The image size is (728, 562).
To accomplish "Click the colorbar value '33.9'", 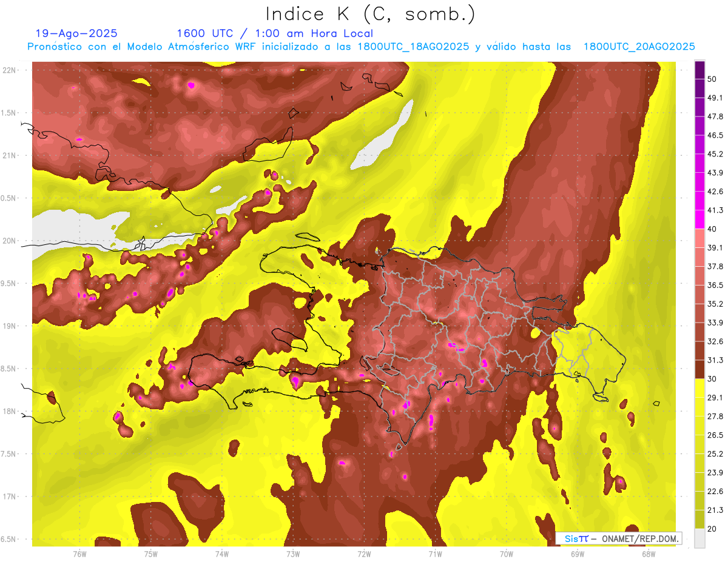I will pyautogui.click(x=716, y=323).
